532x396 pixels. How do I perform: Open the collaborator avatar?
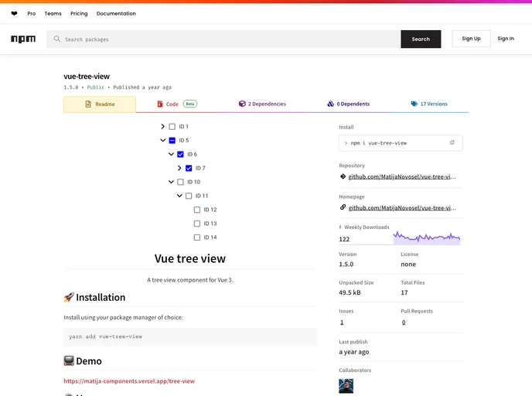[346, 386]
